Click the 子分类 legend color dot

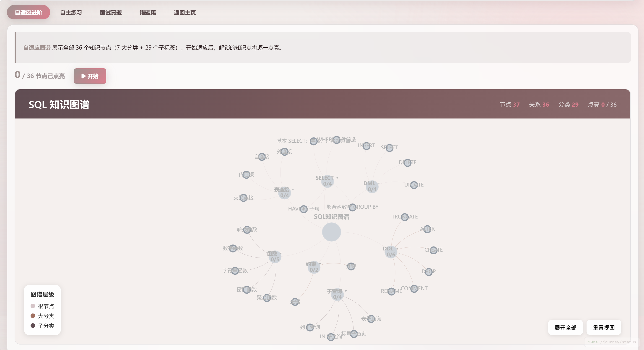coord(33,326)
